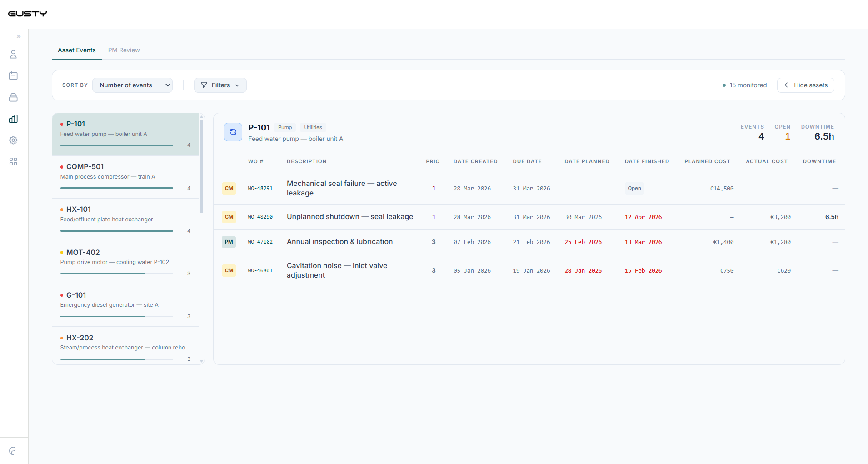Click the Utilities tag in P-101 header
The image size is (868, 464).
tap(313, 127)
